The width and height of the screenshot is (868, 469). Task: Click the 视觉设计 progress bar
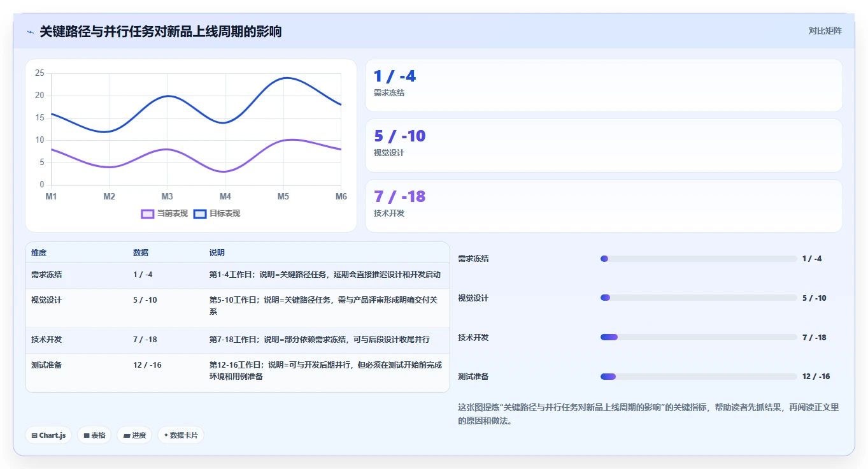(699, 298)
